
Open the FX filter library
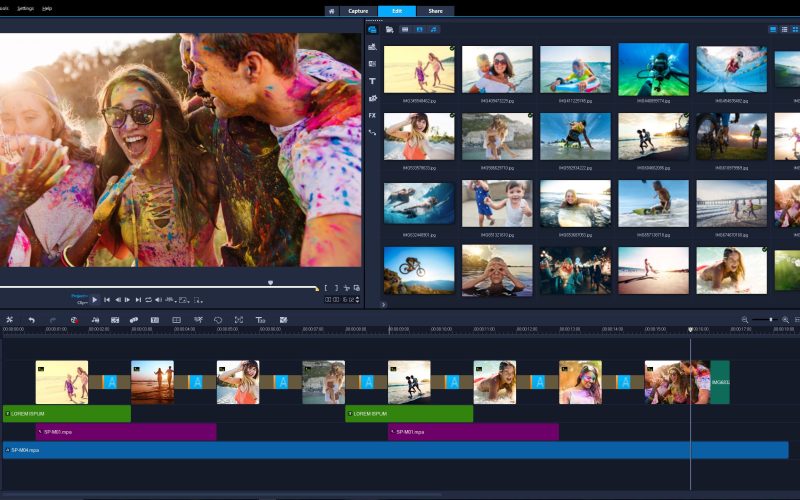point(372,115)
